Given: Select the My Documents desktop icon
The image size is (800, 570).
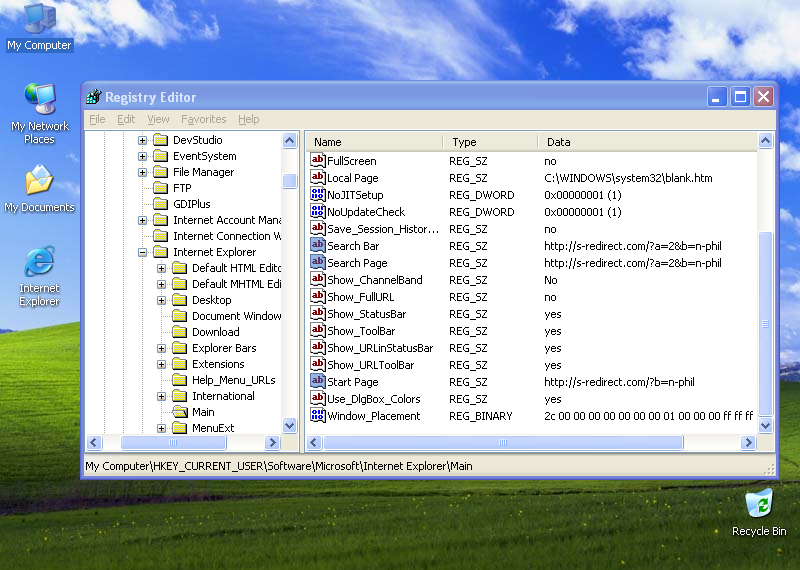Looking at the screenshot, I should 39,189.
